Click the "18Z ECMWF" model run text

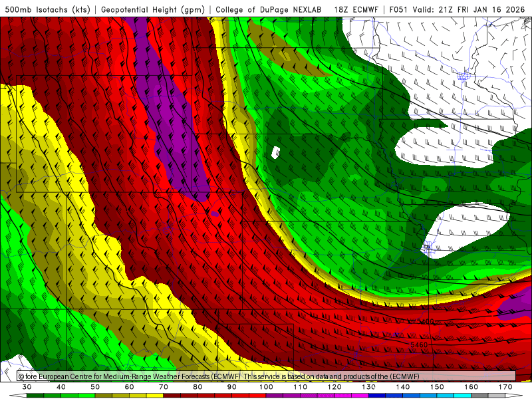click(x=356, y=10)
